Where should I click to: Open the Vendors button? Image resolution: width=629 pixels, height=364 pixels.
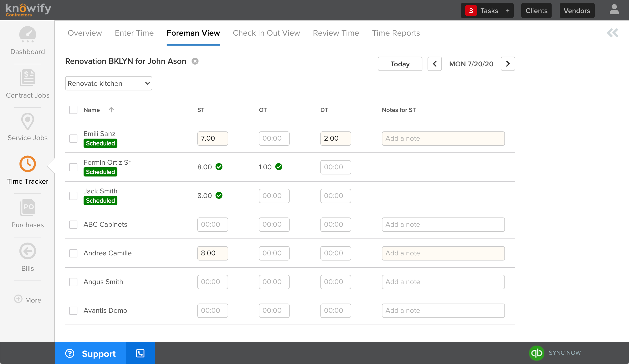(577, 11)
